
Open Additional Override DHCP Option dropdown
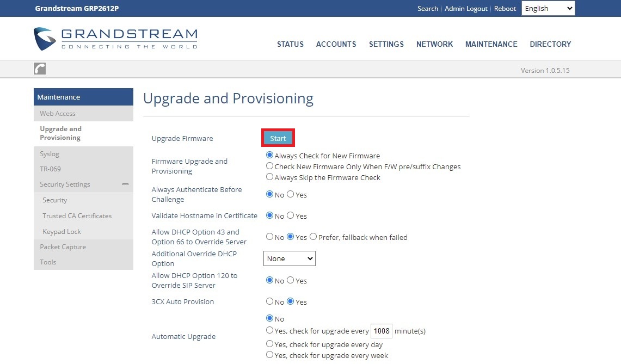click(289, 259)
